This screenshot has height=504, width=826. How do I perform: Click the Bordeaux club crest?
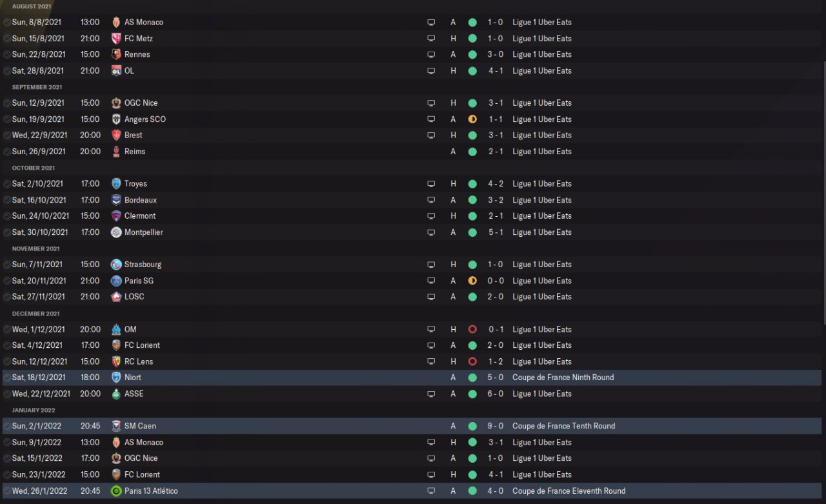click(116, 200)
